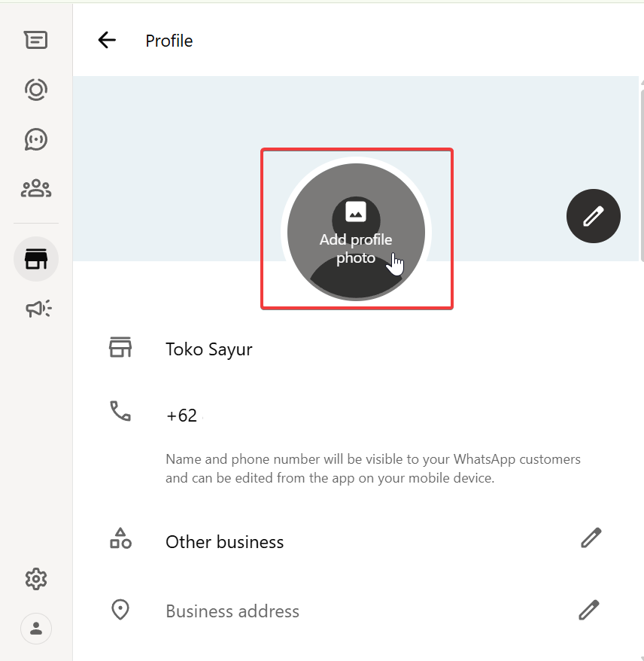Click the phone icon beside +62
This screenshot has width=644, height=661.
120,411
